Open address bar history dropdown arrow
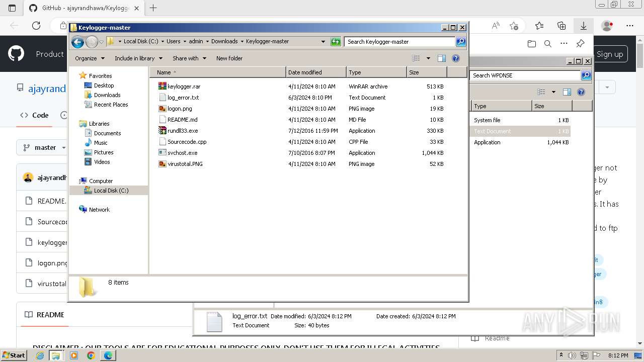This screenshot has width=644, height=362. pyautogui.click(x=323, y=42)
